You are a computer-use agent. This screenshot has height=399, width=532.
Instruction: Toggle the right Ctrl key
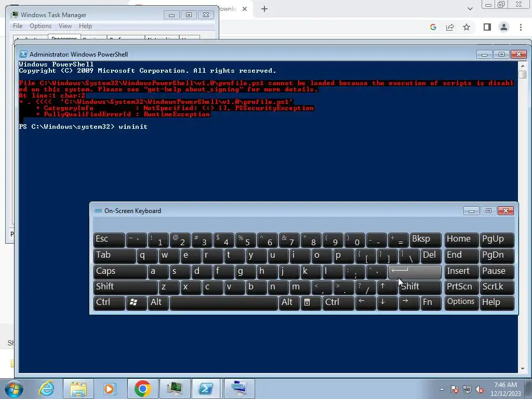[x=338, y=303]
